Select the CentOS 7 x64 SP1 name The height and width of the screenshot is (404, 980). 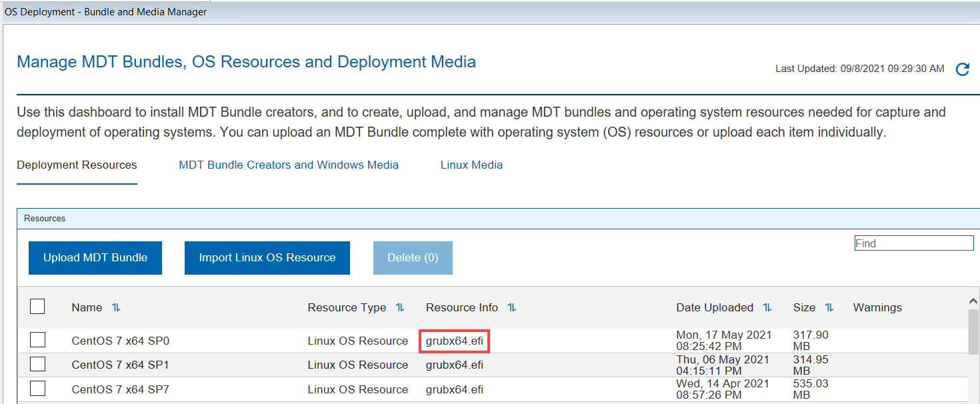click(x=121, y=365)
